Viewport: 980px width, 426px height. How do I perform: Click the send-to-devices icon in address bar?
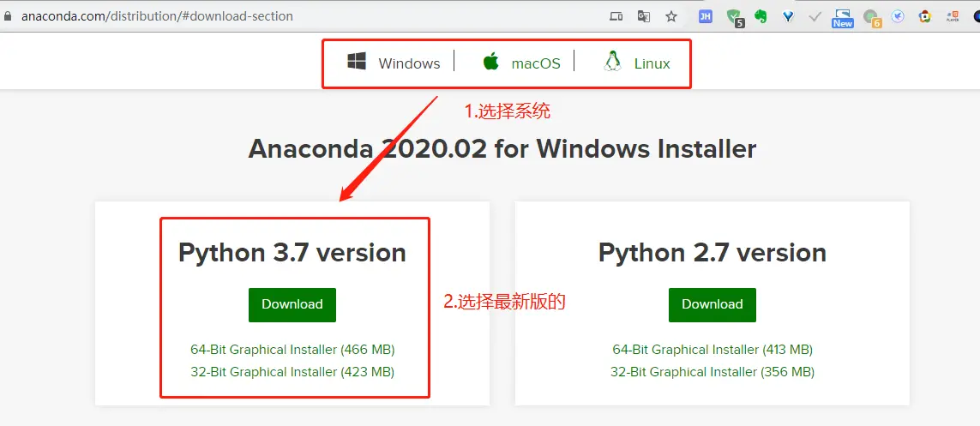coord(616,17)
